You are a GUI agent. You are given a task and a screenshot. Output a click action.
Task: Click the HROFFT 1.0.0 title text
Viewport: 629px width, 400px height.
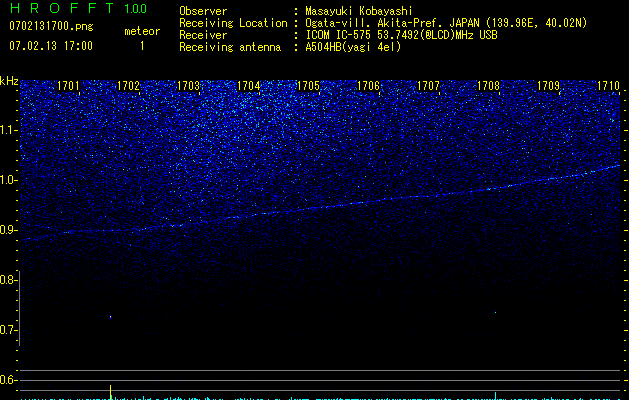[x=78, y=8]
